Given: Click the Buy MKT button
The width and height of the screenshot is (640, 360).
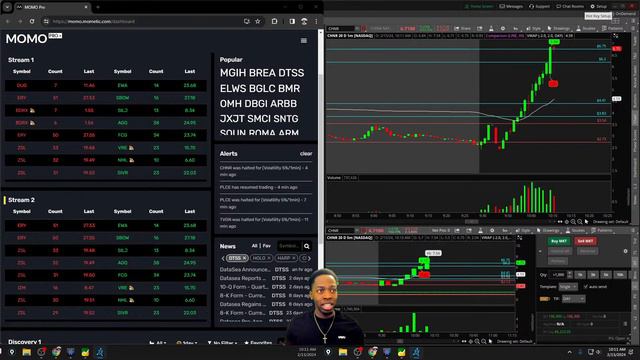Looking at the screenshot, I should [559, 241].
